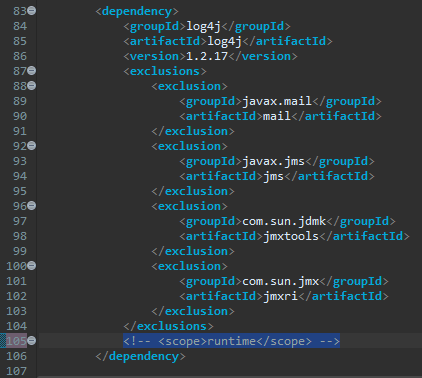The image size is (422, 378).
Task: Click the mail artifactId value on line 90
Action: pyautogui.click(x=277, y=116)
